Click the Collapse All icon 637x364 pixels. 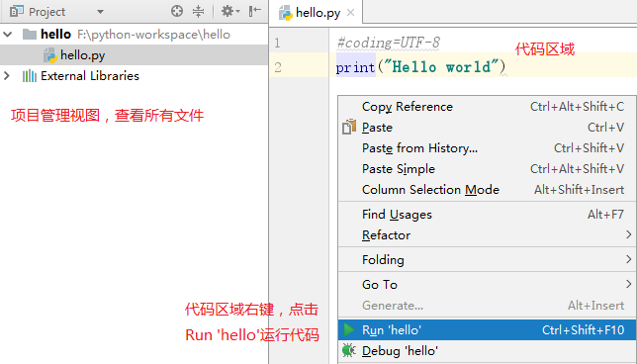pyautogui.click(x=198, y=11)
